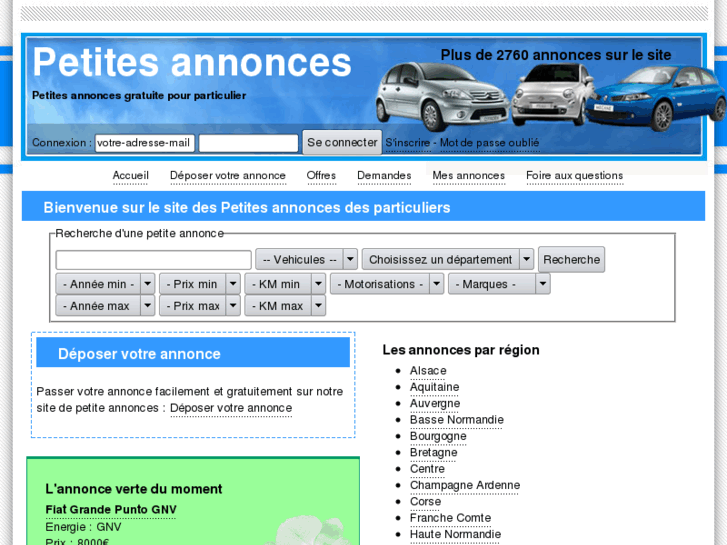This screenshot has width=727, height=545.
Task: Go to the Accueil menu item
Action: pos(130,176)
